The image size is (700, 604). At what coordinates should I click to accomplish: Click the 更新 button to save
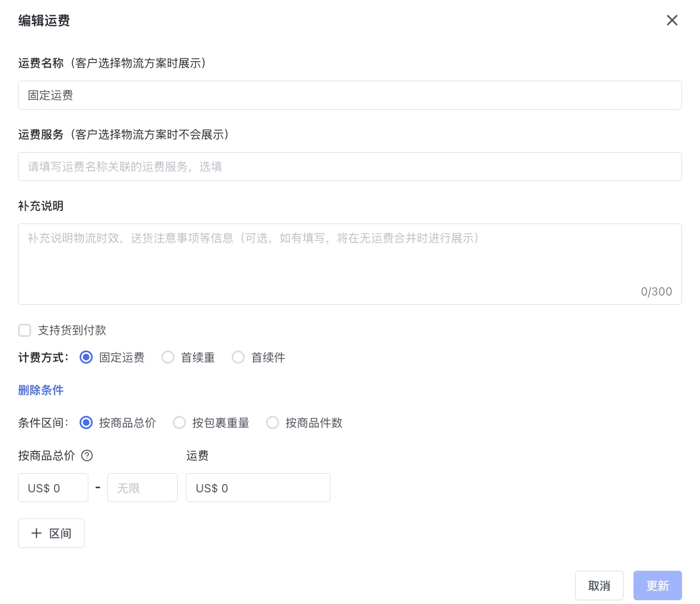(657, 585)
